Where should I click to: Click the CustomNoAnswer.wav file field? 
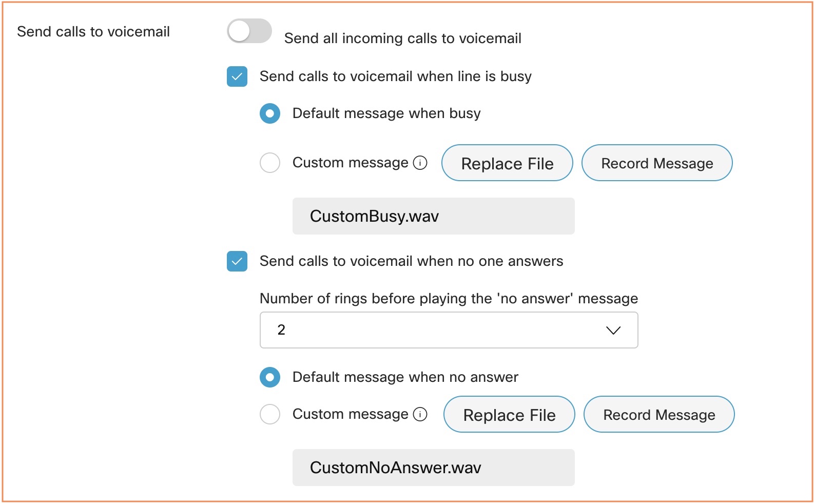[x=433, y=468]
